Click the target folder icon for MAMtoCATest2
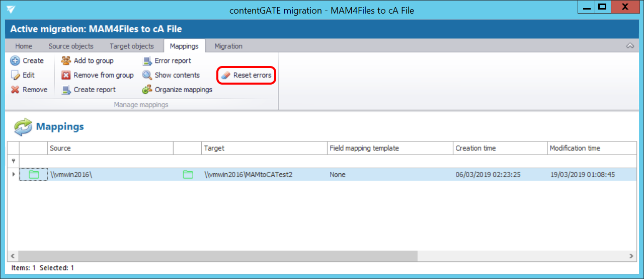Viewport: 644px width, 279px height. point(188,174)
